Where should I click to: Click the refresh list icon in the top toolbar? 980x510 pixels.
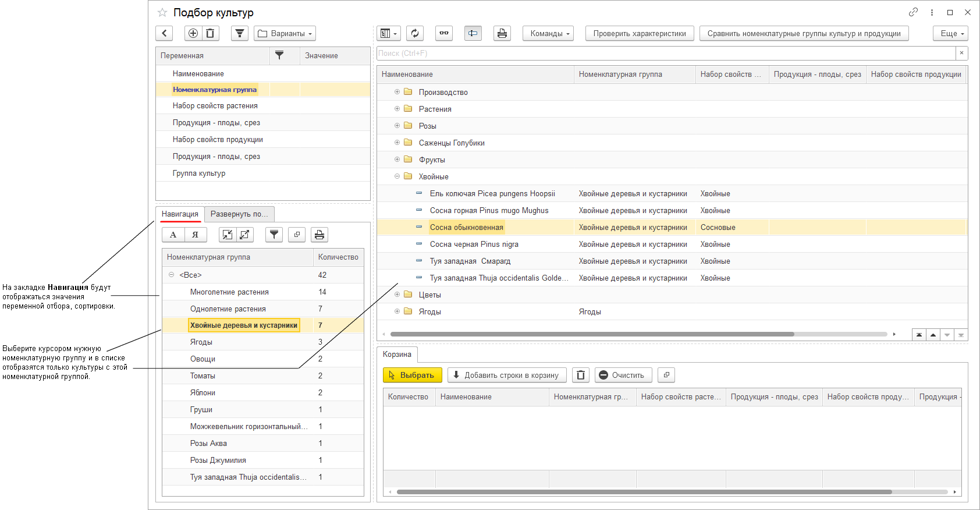415,33
